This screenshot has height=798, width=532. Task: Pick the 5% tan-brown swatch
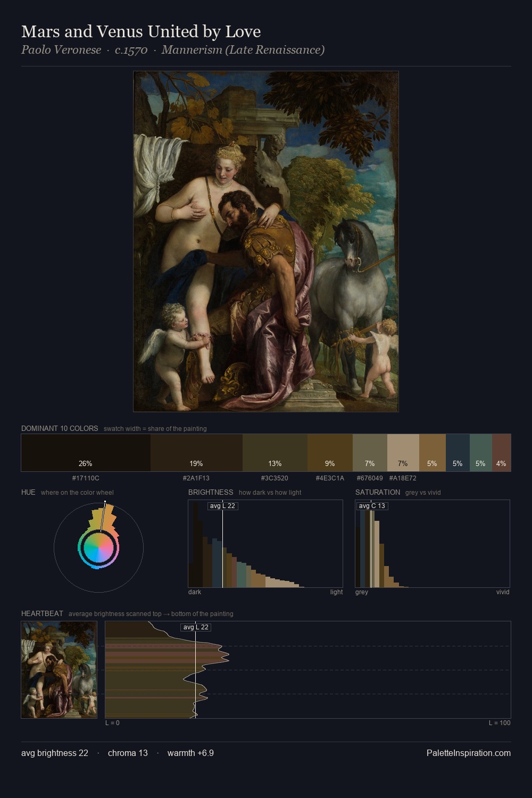point(433,453)
